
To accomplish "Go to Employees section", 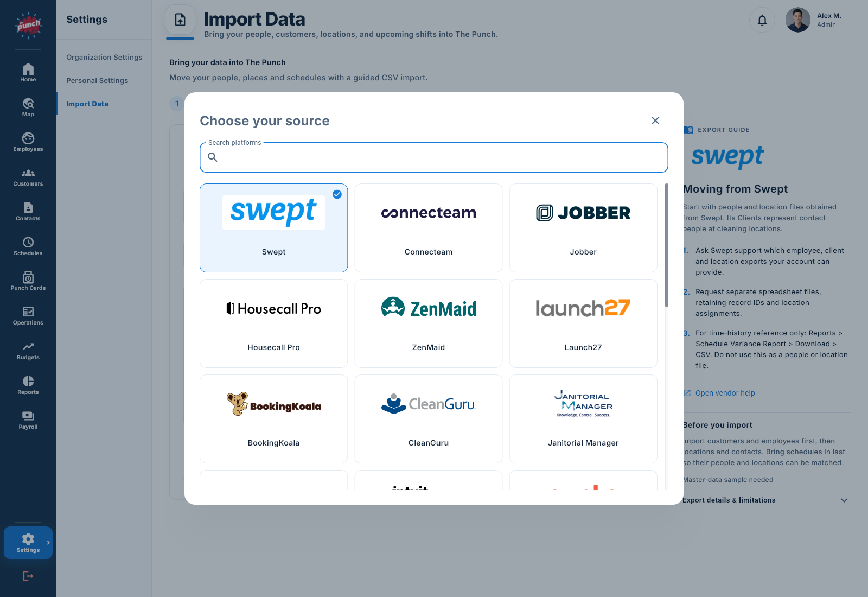I will tap(28, 142).
